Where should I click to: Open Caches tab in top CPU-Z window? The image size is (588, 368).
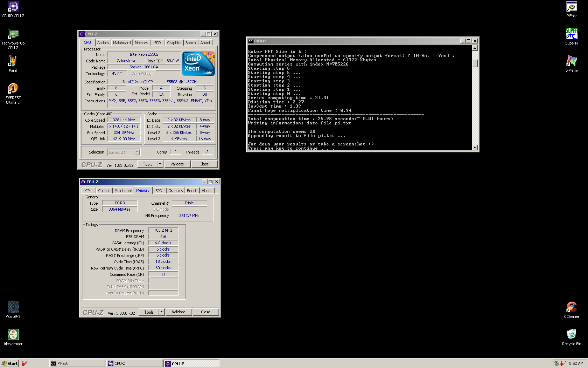pos(103,43)
